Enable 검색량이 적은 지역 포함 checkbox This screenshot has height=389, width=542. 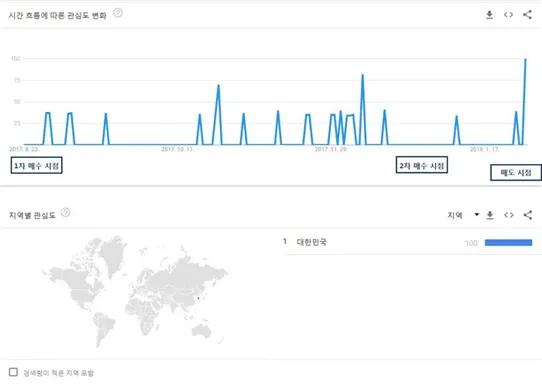point(13,372)
